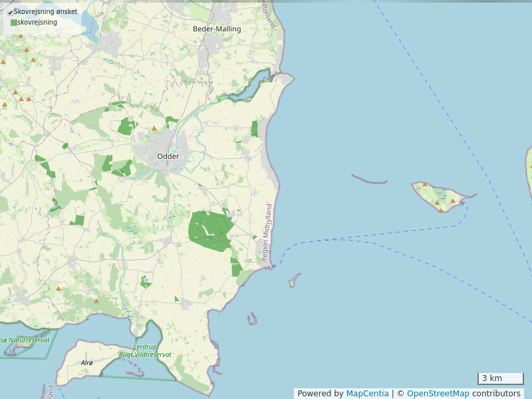Uncheck the Skovrejsning ønsket layer checkbox
The height and width of the screenshot is (399, 532).
[10, 12]
